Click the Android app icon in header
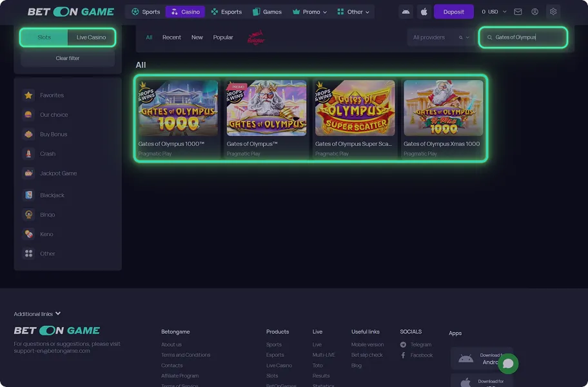Screen dimensions: 588x387 406,12
